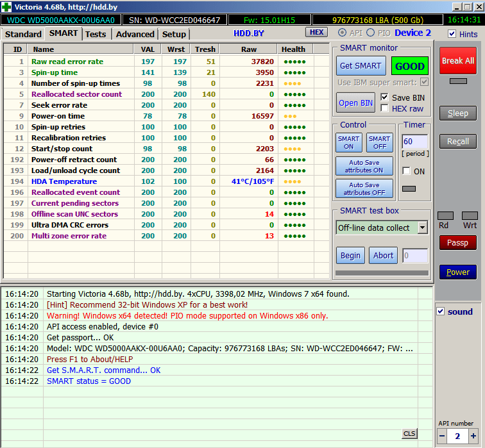This screenshot has width=485, height=448.
Task: Select the Current pending sectors row
Action: click(x=166, y=203)
